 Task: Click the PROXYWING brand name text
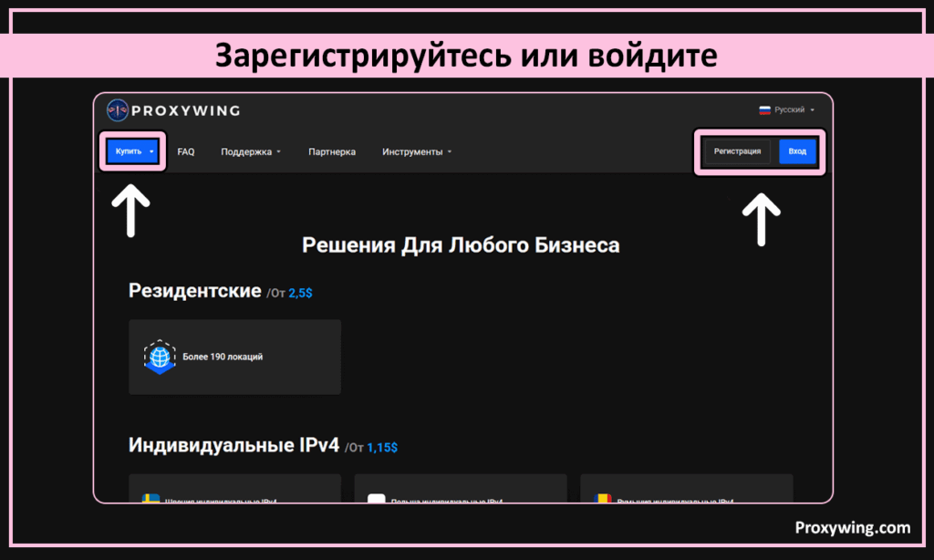pyautogui.click(x=187, y=110)
